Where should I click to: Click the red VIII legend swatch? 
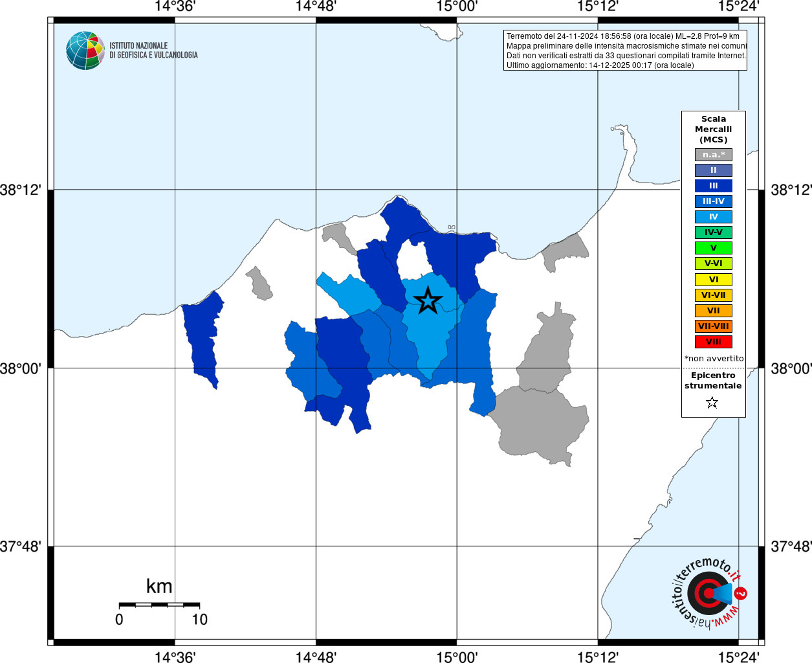(x=714, y=342)
